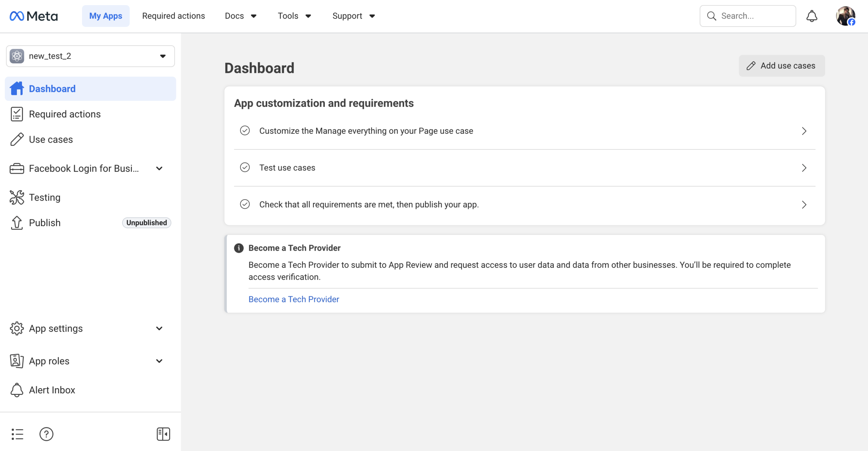Image resolution: width=868 pixels, height=451 pixels.
Task: Click the info icon beside Become a Tech Provider
Action: [x=239, y=248]
